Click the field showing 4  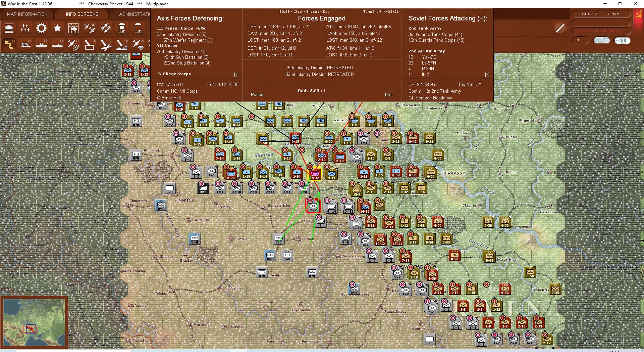(x=580, y=40)
